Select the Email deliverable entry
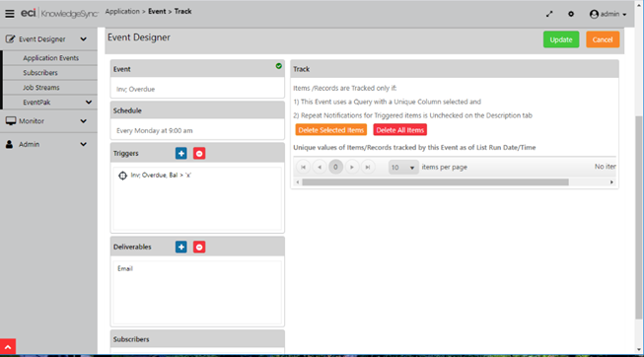 [x=125, y=268]
